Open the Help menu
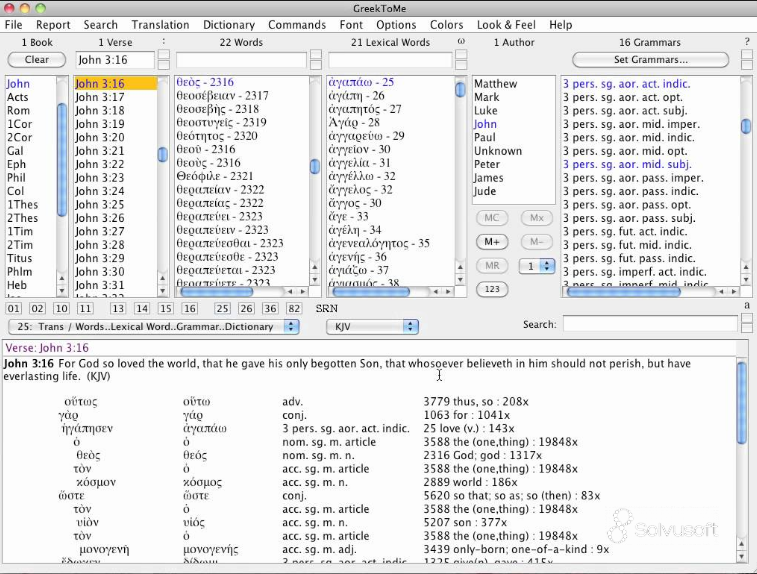The height and width of the screenshot is (574, 757). (x=561, y=25)
